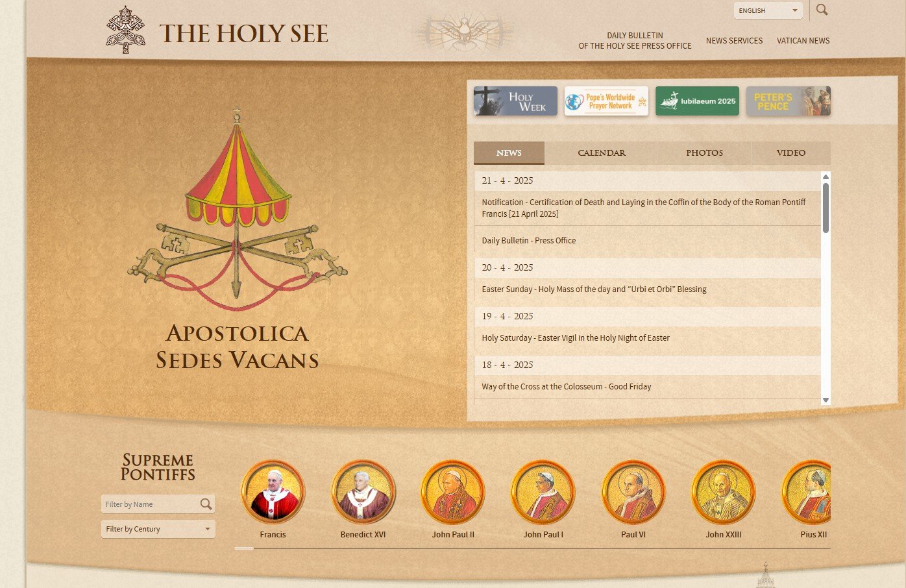
Task: Switch to the Video tab
Action: [790, 153]
